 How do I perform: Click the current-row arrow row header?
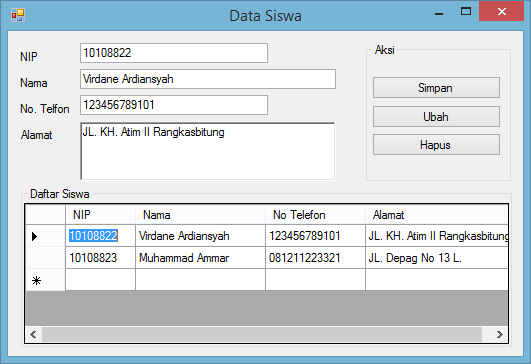(45, 236)
